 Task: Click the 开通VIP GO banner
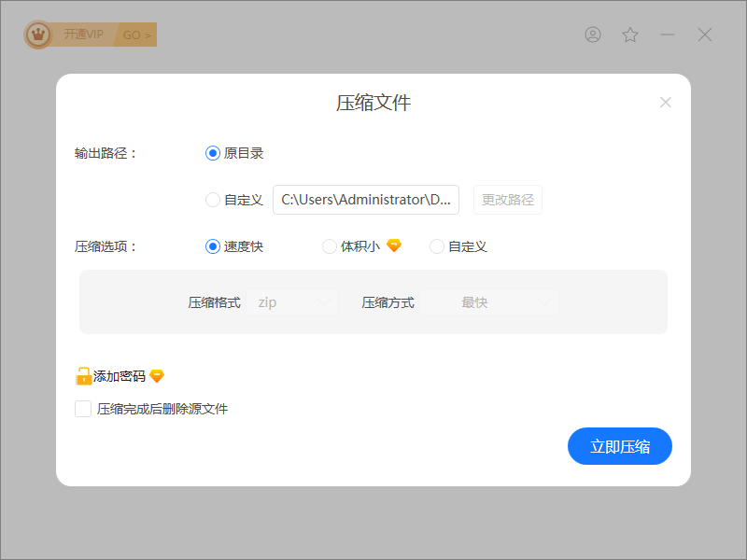(91, 35)
